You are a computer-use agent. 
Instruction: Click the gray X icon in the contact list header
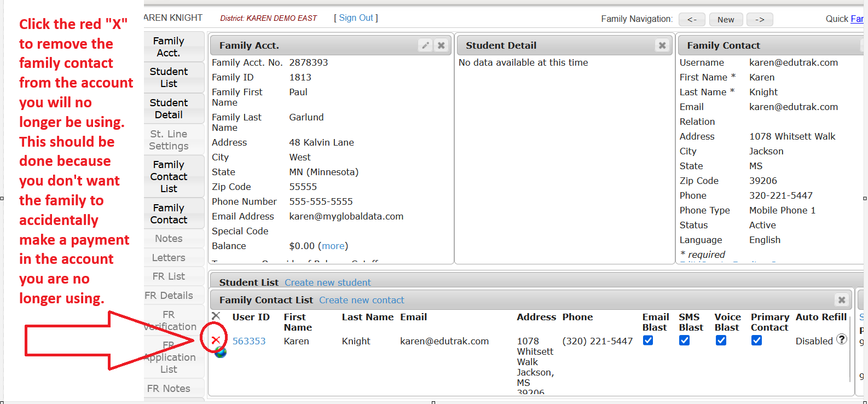[216, 316]
